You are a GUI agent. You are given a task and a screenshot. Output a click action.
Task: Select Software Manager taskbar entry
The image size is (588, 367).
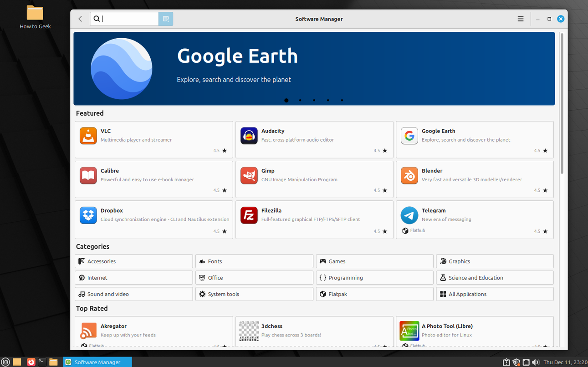tap(97, 362)
